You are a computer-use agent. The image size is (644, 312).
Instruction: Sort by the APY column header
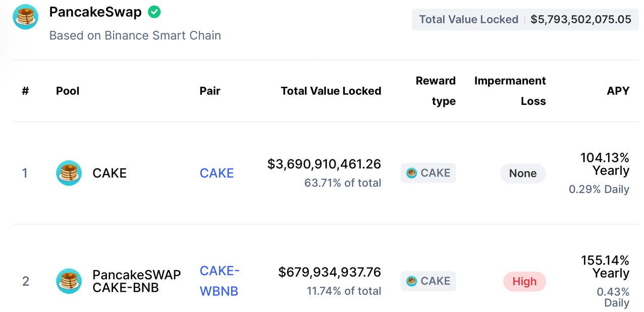(x=618, y=91)
